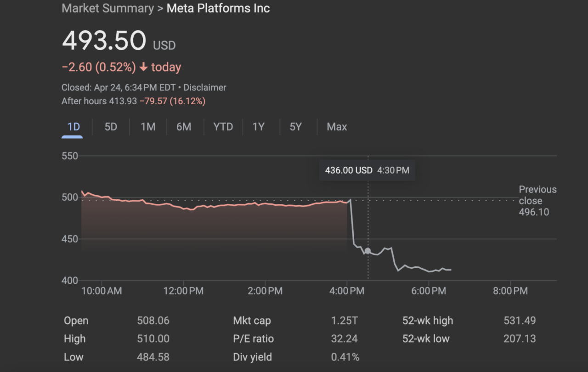Screen dimensions: 588x372
Task: Select the 1D time range tab
Action: tap(73, 127)
